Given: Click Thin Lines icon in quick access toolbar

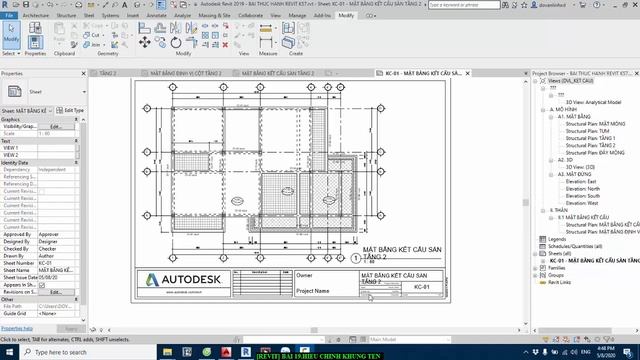Looking at the screenshot, I should (x=161, y=5).
